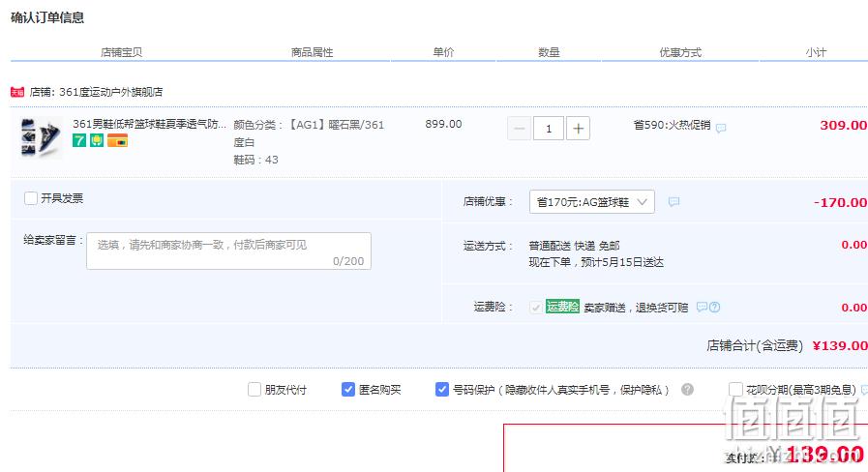Open the 省170元:AG篮球鞋 store discount dropdown
Image resolution: width=868 pixels, height=472 pixels.
tap(592, 202)
